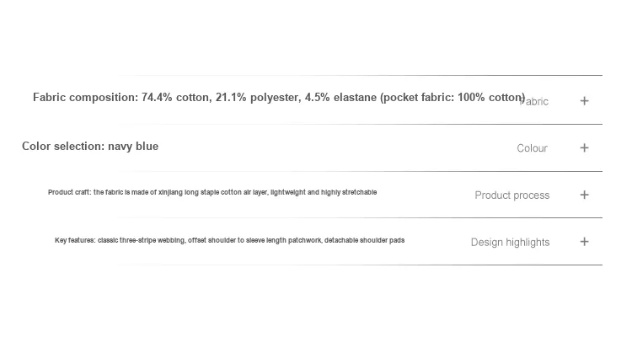Click the 'Product craft:' text
Viewport: 632px width, 364px height.
point(69,193)
